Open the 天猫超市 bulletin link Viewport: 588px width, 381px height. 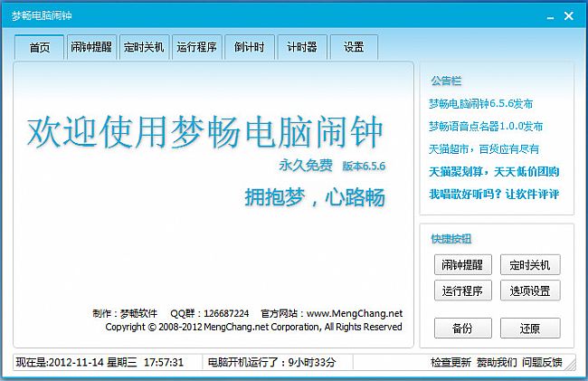point(482,148)
